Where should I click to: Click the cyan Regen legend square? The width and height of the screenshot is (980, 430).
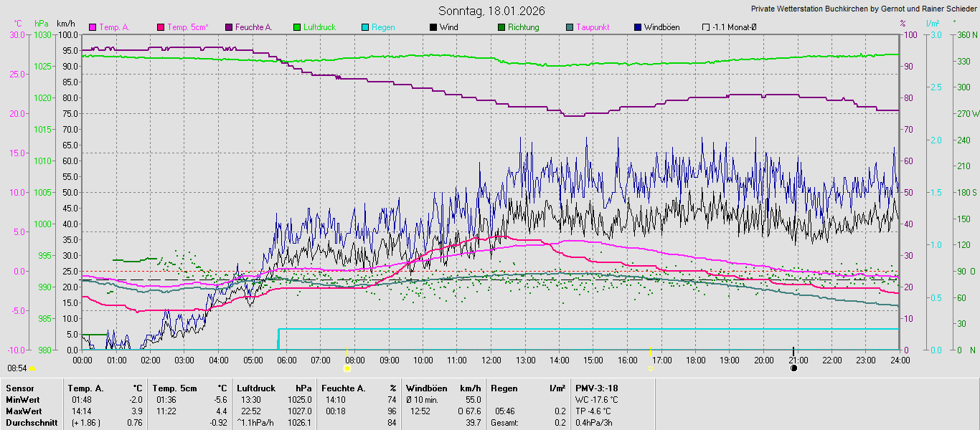tap(365, 27)
